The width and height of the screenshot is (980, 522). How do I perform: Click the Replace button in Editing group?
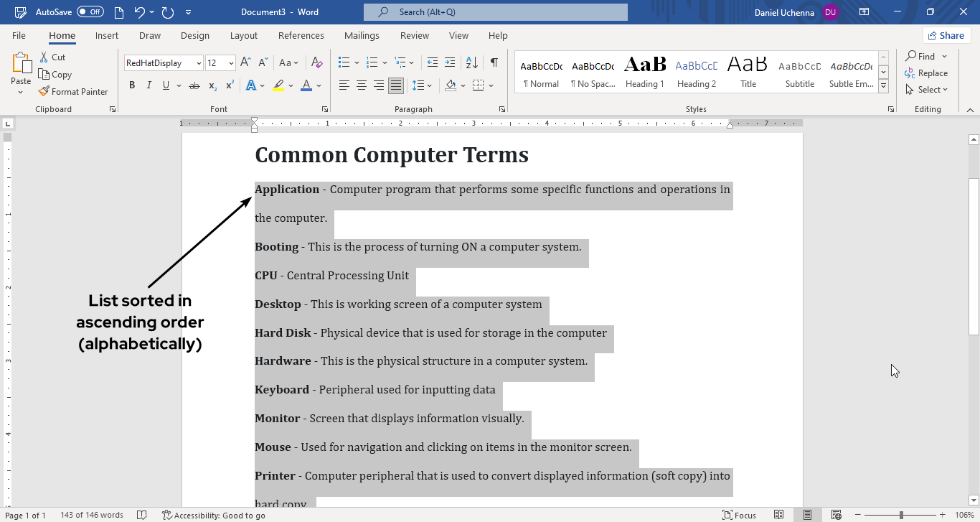coord(926,73)
